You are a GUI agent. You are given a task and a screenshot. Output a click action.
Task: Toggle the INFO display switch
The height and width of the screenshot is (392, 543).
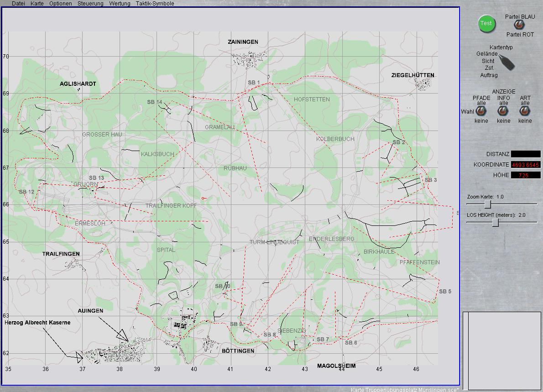(503, 112)
